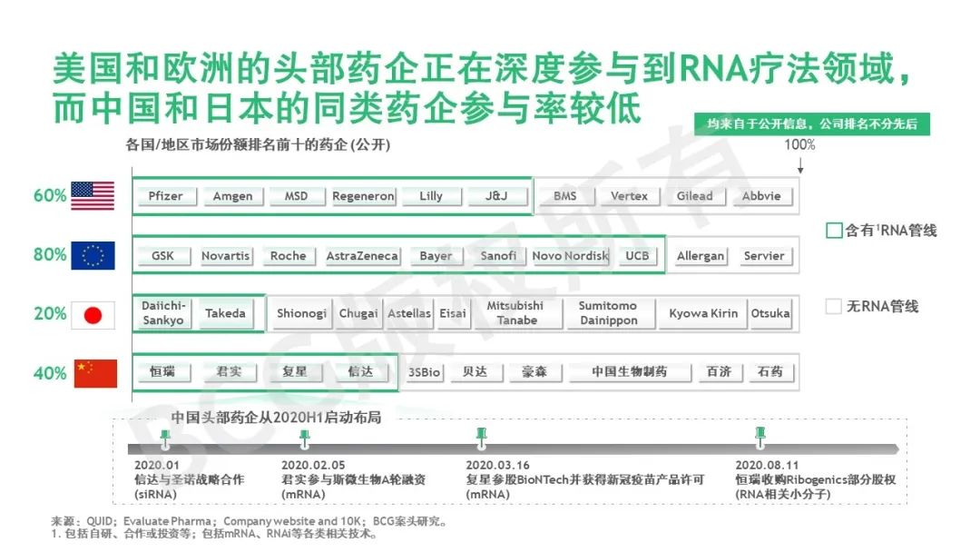The width and height of the screenshot is (980, 552).
Task: Click the Japan flag icon
Action: tap(93, 315)
